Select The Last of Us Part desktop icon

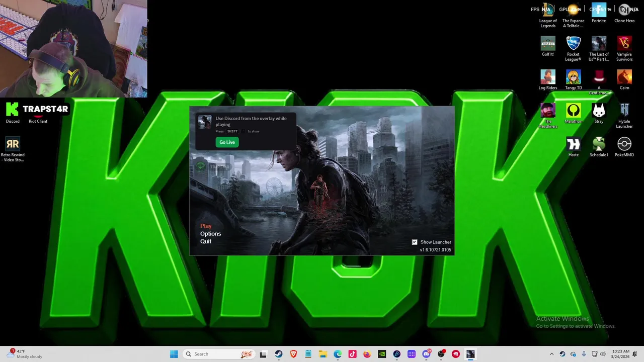coord(599,49)
